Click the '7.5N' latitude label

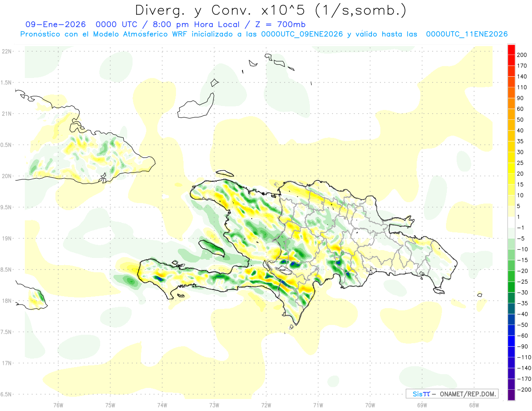click(6, 332)
